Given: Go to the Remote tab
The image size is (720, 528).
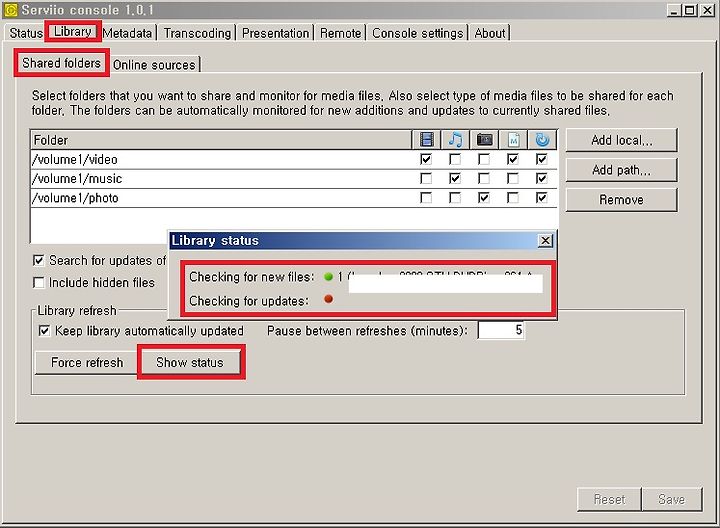Looking at the screenshot, I should pyautogui.click(x=340, y=33).
